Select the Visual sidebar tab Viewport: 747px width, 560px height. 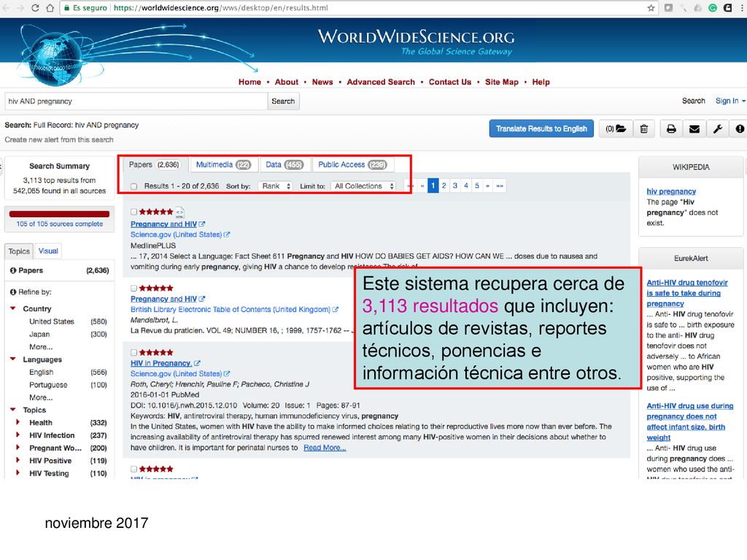[x=48, y=251]
